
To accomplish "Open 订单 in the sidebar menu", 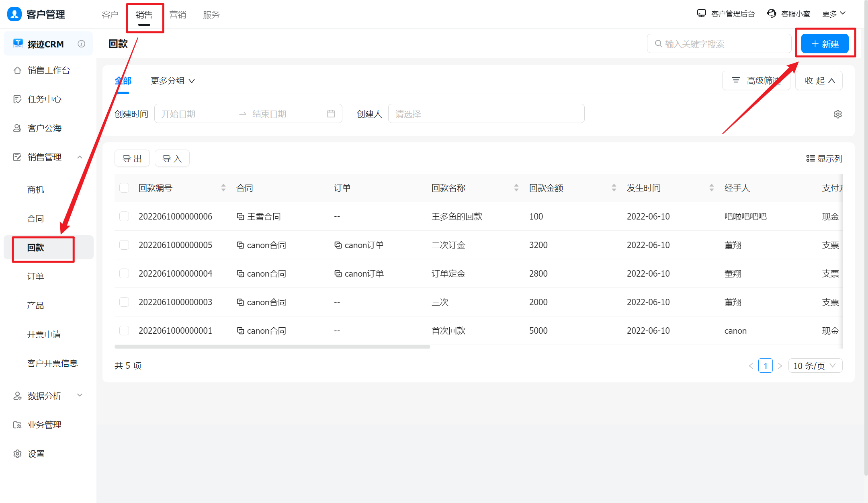I will click(x=36, y=277).
